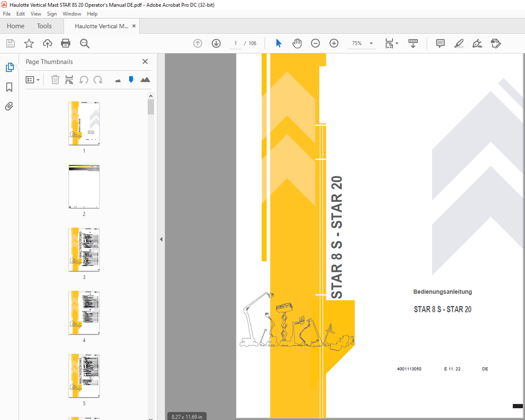Go to the previous page arrow
This screenshot has width=525, height=420.
pyautogui.click(x=198, y=43)
